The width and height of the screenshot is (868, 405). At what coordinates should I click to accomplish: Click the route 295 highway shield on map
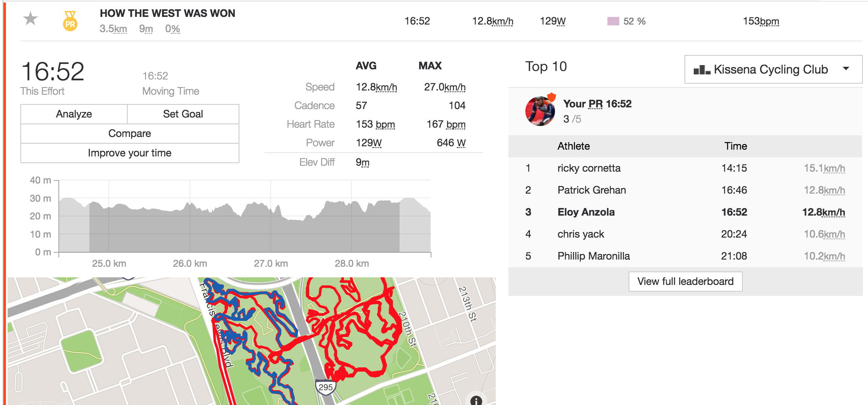coord(326,387)
